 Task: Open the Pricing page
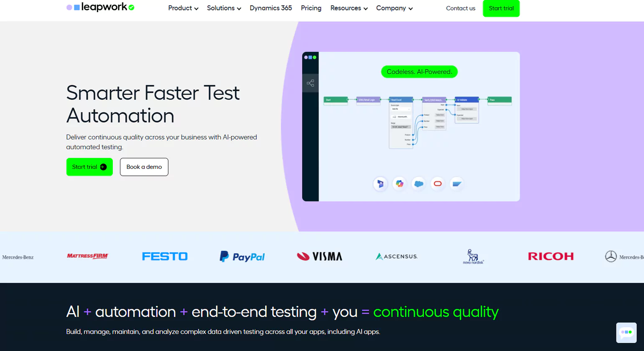tap(311, 8)
